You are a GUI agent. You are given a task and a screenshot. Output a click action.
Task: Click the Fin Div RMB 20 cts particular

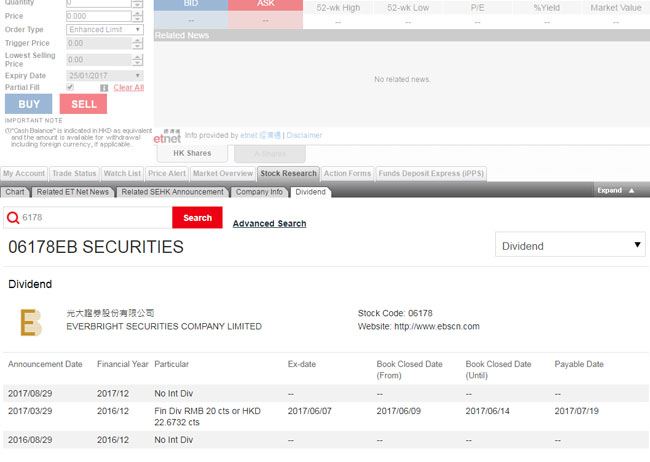tap(207, 416)
